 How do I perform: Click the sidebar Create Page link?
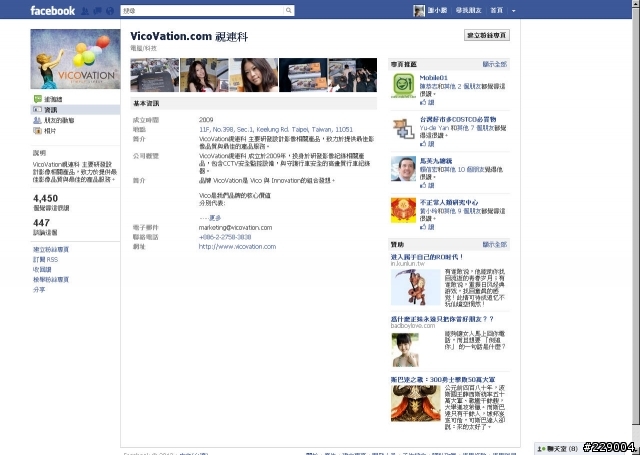pyautogui.click(x=51, y=249)
